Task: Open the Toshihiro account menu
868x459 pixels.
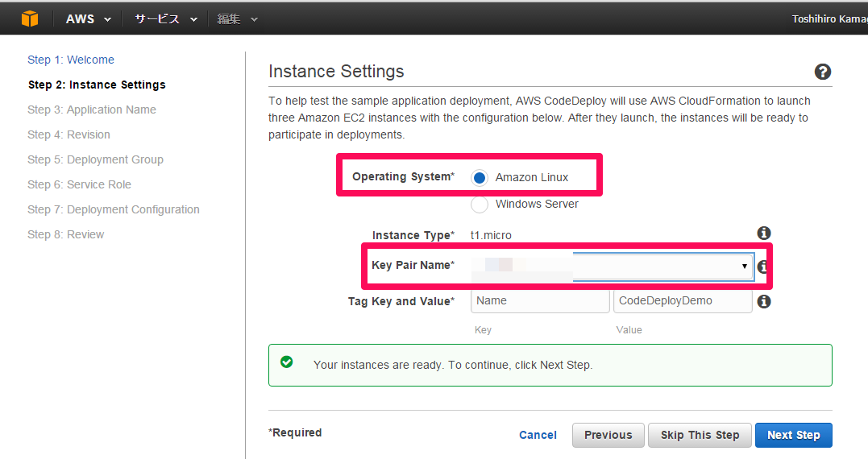Action: (829, 19)
